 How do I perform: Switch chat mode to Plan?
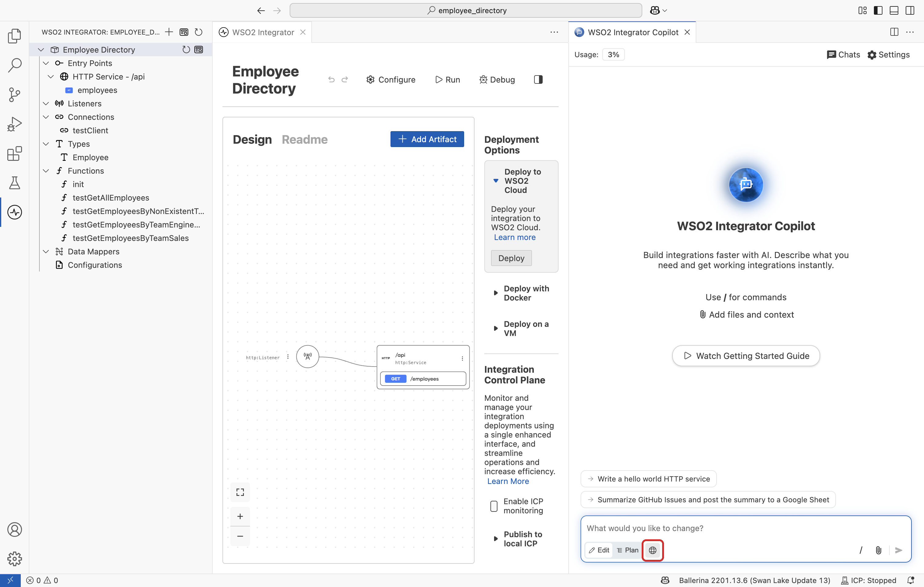627,550
